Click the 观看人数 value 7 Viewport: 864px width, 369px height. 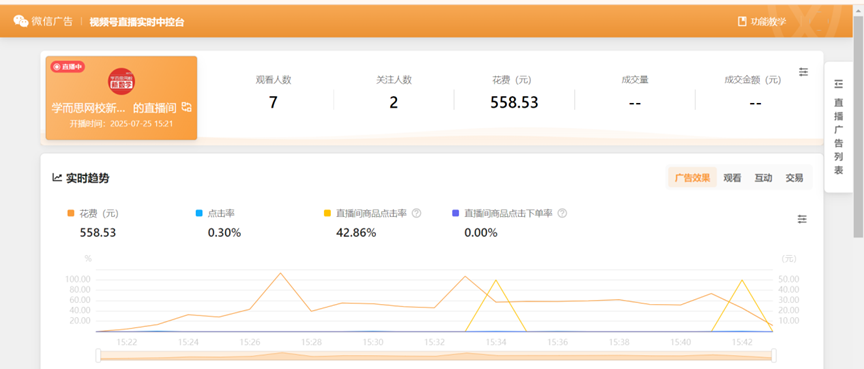click(273, 102)
